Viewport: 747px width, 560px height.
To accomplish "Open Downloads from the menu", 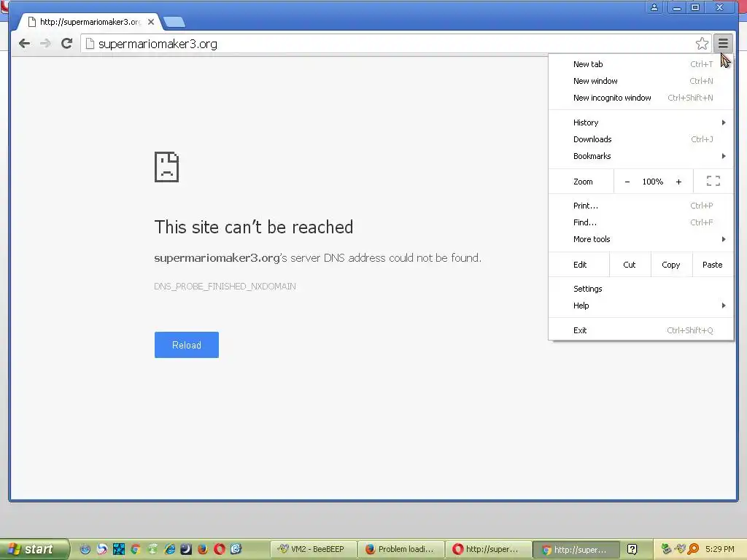I will pos(640,139).
